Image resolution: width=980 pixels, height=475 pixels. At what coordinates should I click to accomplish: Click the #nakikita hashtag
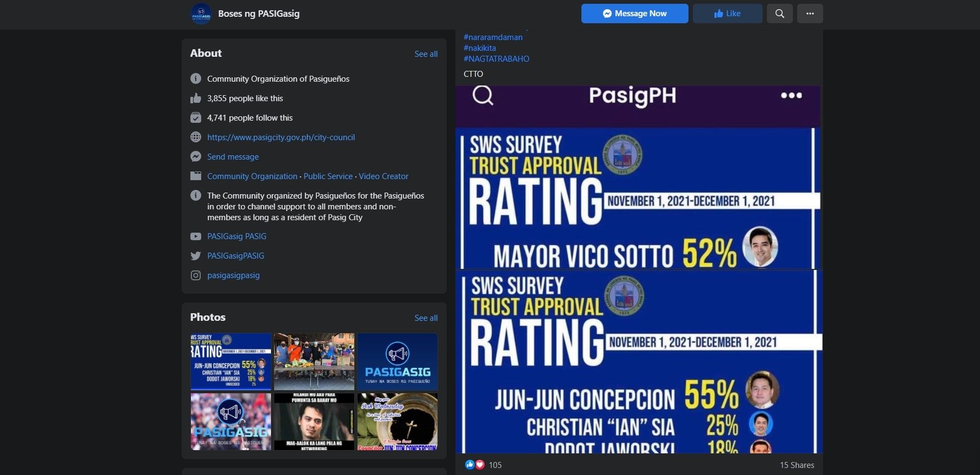480,48
